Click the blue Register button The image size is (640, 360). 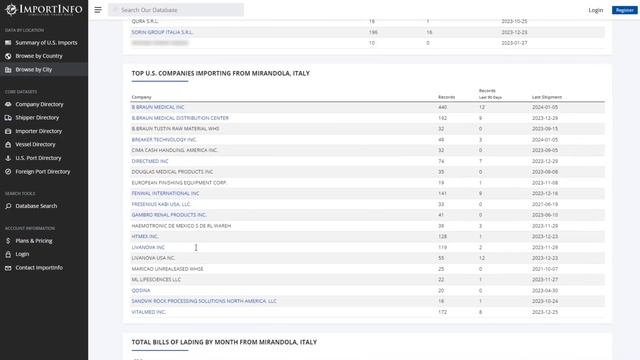pos(624,10)
